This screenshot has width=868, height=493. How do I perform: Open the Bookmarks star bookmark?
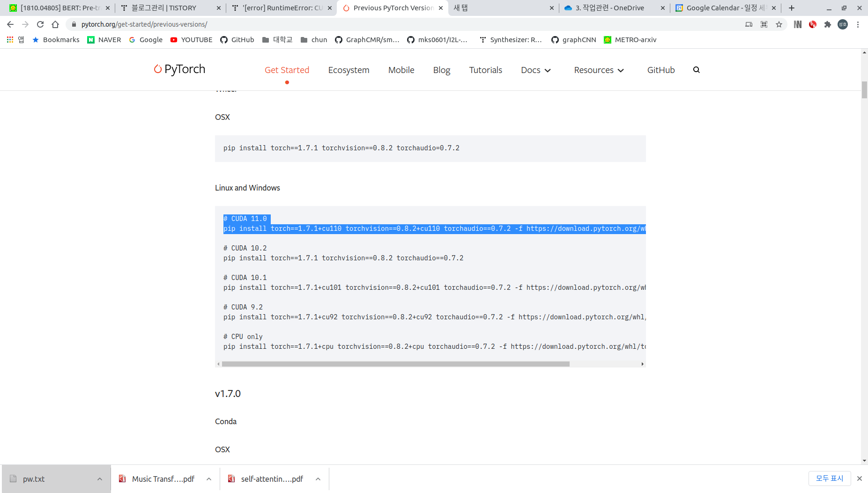click(x=56, y=40)
